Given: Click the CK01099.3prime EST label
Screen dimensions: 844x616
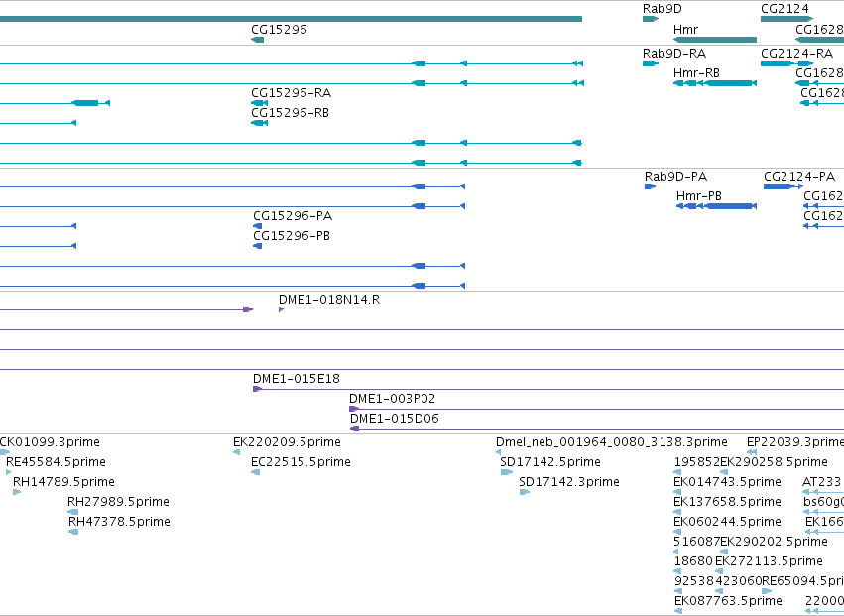Looking at the screenshot, I should [50, 442].
